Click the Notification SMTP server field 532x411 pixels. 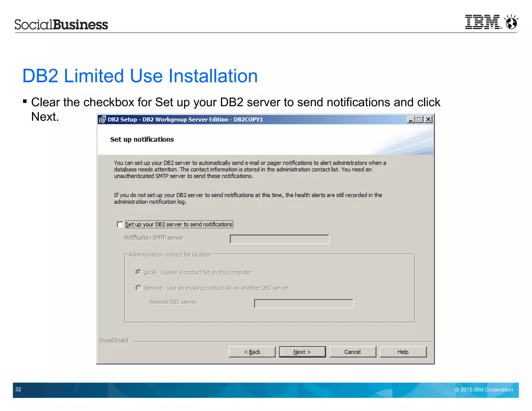click(280, 239)
